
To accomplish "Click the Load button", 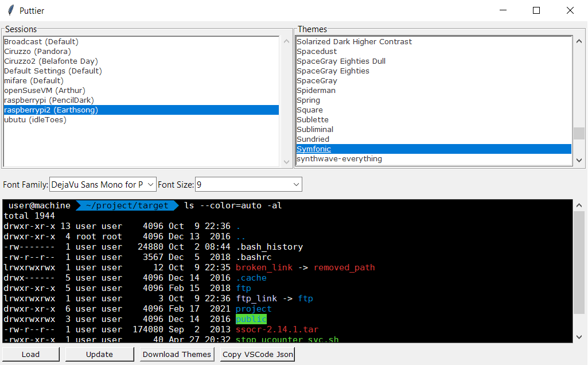I will coord(31,355).
